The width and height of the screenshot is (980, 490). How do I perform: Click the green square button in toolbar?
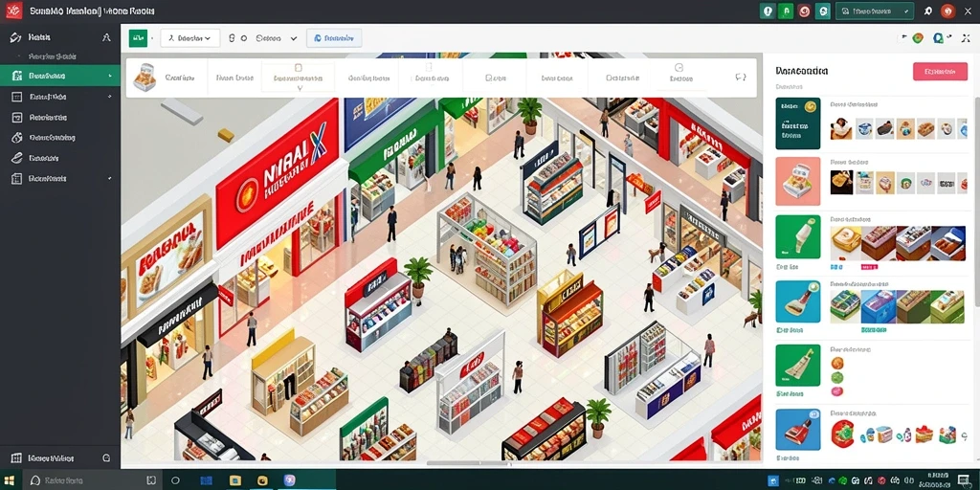tap(138, 38)
